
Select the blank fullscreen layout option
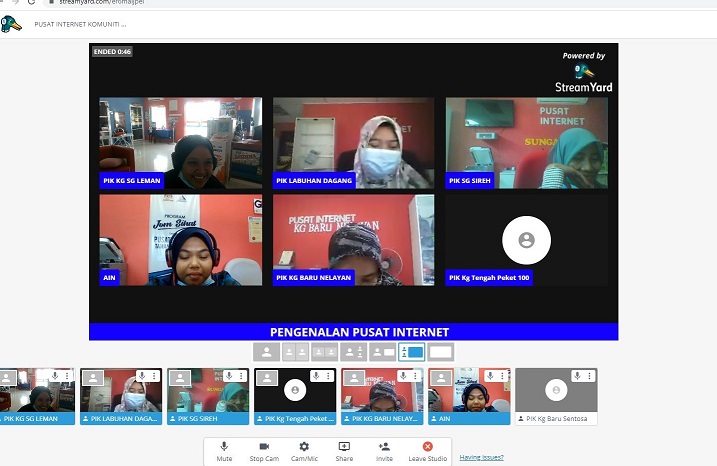(441, 352)
